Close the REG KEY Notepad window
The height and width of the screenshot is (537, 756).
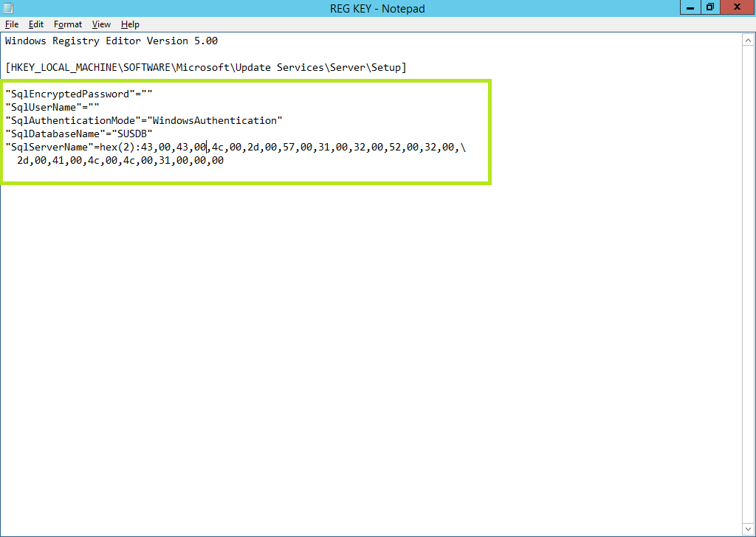click(738, 7)
